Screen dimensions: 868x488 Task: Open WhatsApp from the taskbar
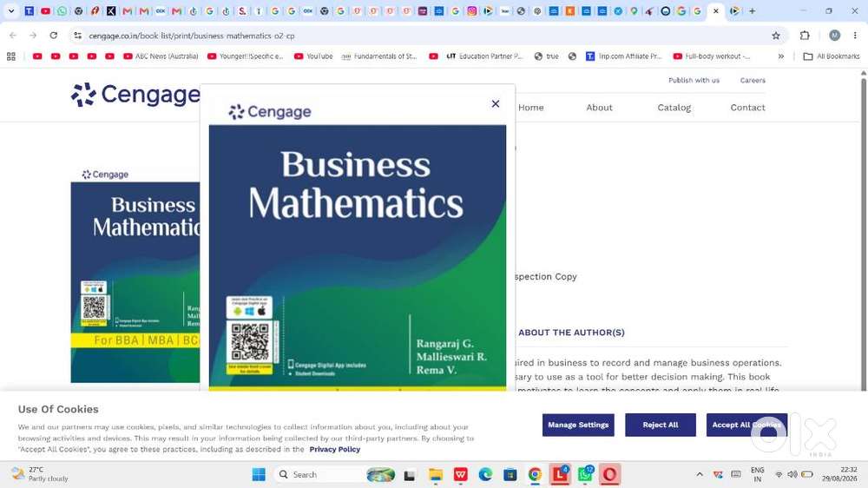click(585, 475)
